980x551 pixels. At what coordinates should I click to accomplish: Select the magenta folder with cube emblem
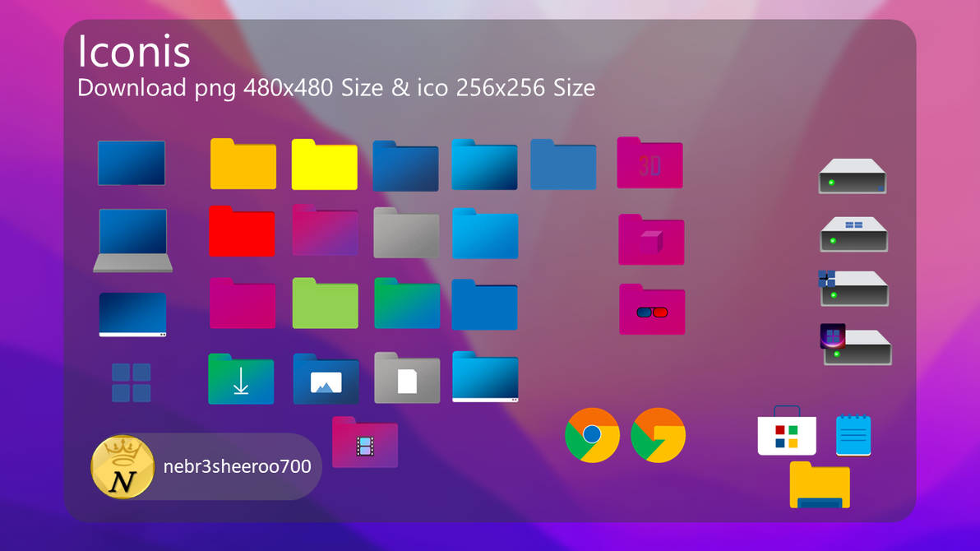point(651,239)
